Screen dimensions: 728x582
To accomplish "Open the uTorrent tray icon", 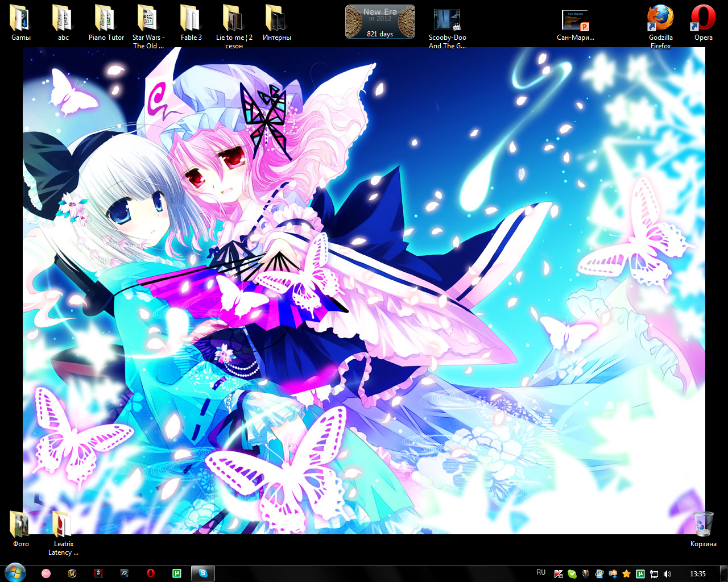I will click(x=640, y=574).
